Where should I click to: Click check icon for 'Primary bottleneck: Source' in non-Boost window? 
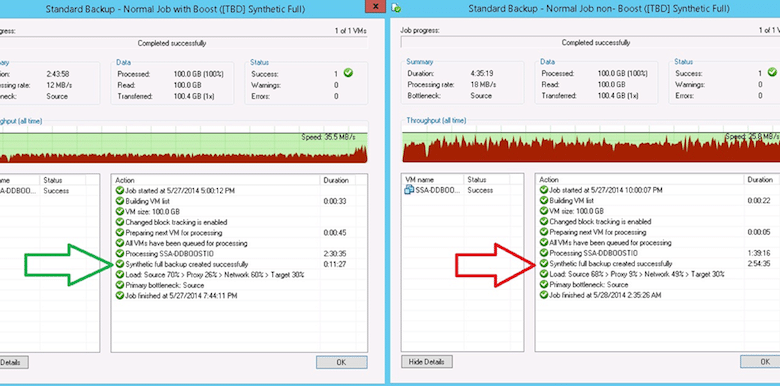544,285
